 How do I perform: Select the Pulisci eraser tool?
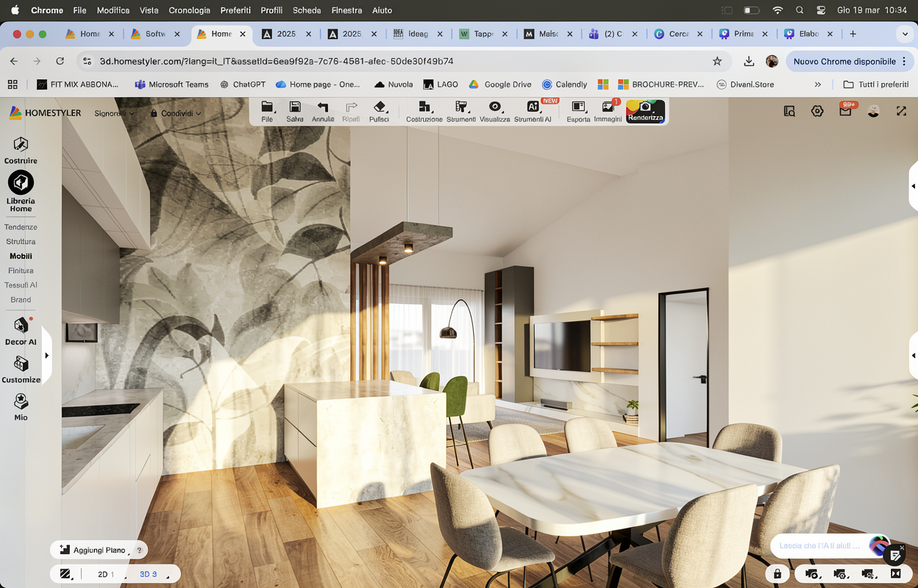379,111
